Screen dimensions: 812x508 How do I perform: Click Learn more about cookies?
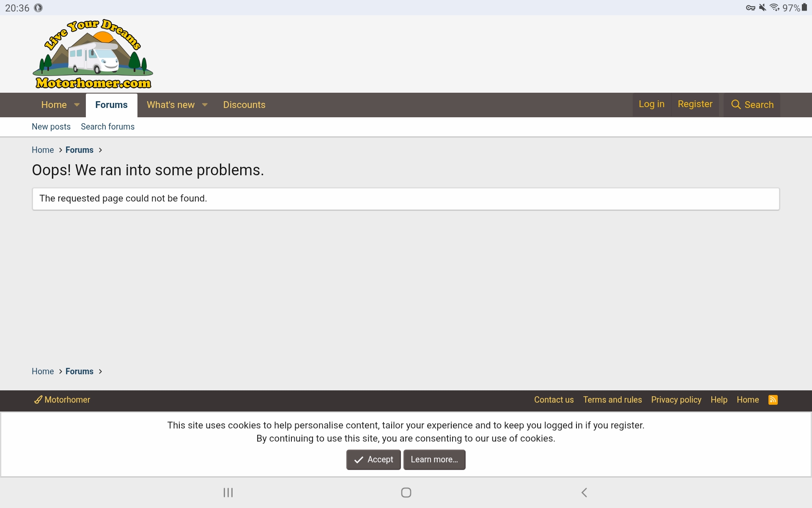[434, 459]
